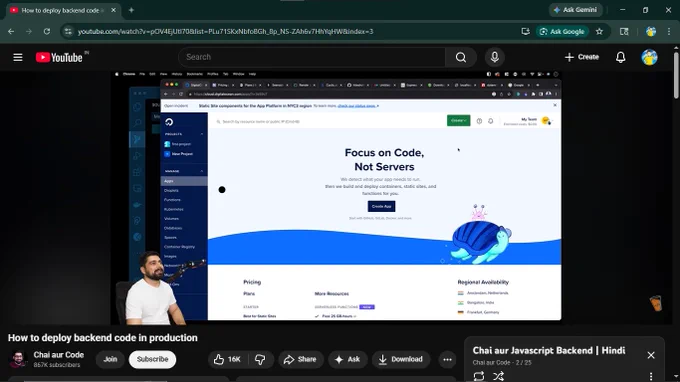Open Chai aur Code channel avatar
This screenshot has height=382, width=680.
pyautogui.click(x=18, y=359)
